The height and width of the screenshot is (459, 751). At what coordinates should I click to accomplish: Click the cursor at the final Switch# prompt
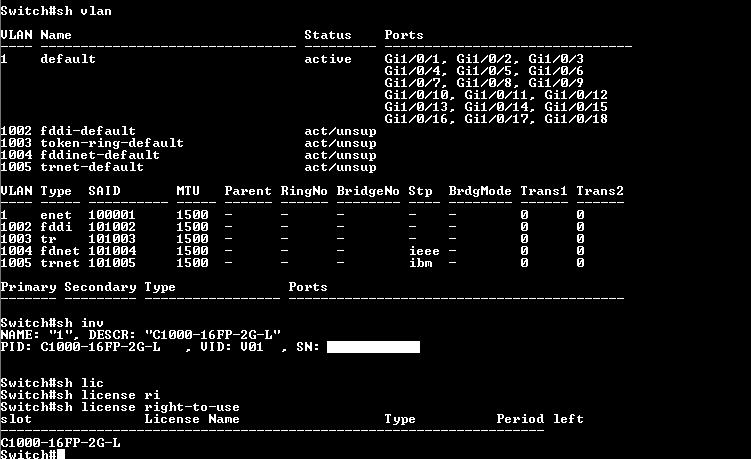pos(61,454)
